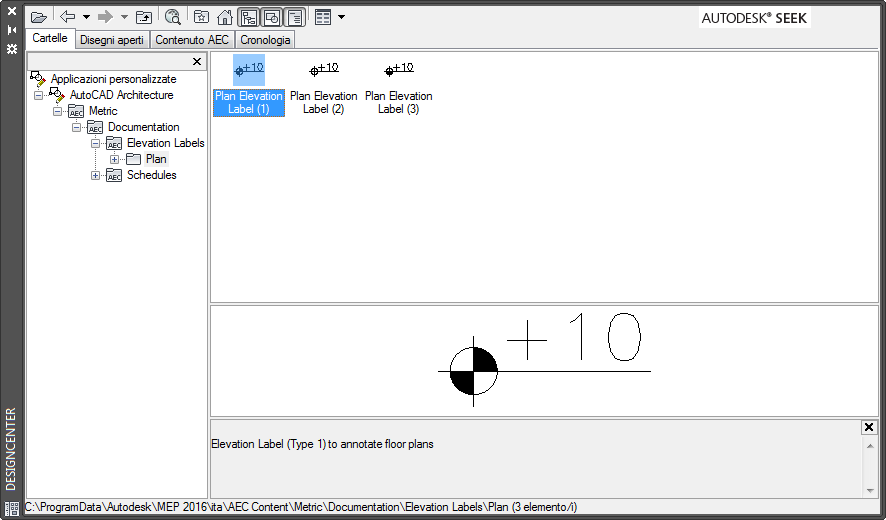Click the empty field above the tree
The width and height of the screenshot is (886, 520).
tap(107, 62)
